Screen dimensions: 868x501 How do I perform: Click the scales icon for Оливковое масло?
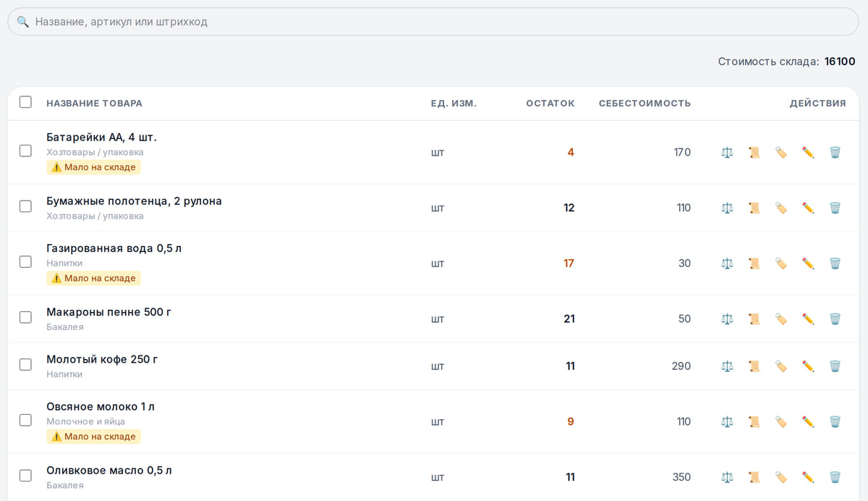point(727,477)
